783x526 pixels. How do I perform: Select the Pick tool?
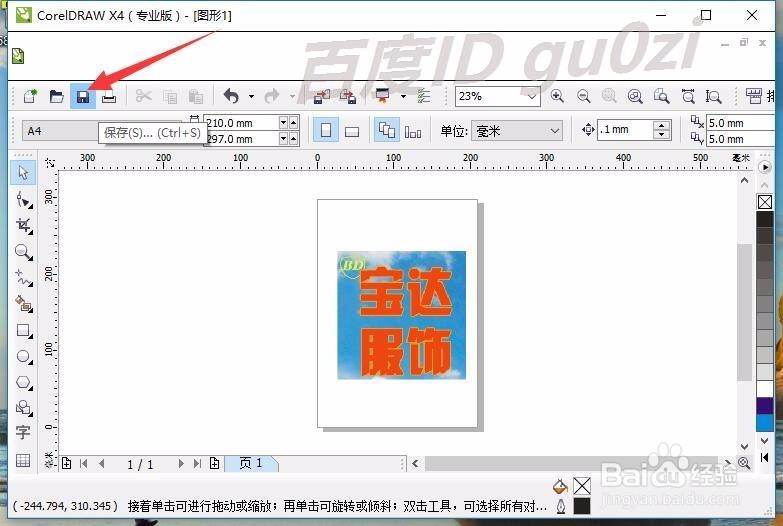coord(23,173)
